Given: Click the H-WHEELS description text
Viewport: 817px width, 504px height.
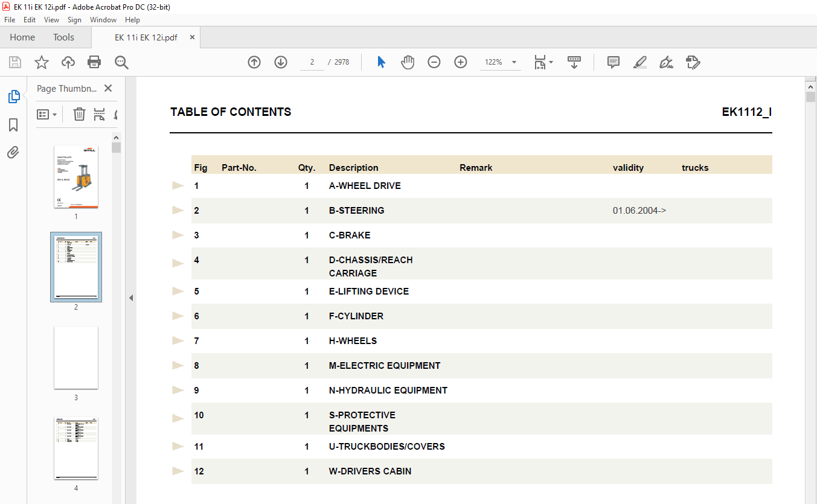Looking at the screenshot, I should pos(353,341).
